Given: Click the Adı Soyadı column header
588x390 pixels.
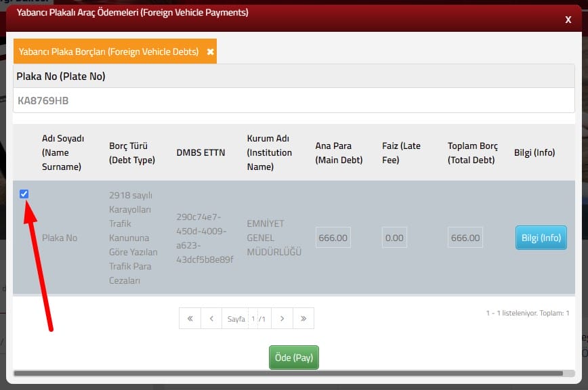Looking at the screenshot, I should pyautogui.click(x=63, y=152).
